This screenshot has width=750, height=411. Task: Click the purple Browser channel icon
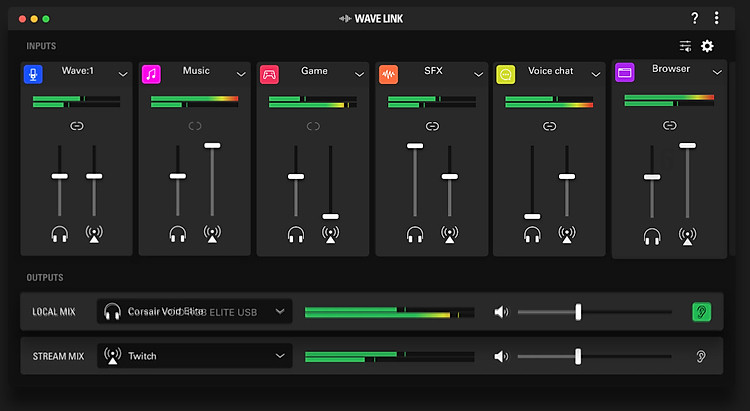coord(625,72)
